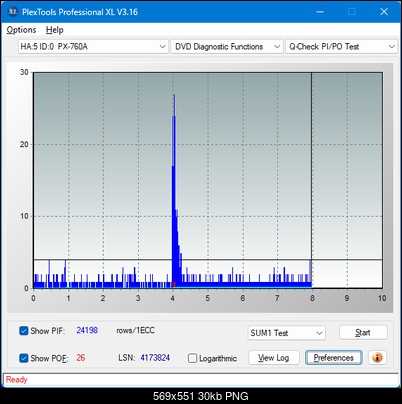Click the rows/1ECC label
Screen dimensions: 402x404
coord(135,330)
